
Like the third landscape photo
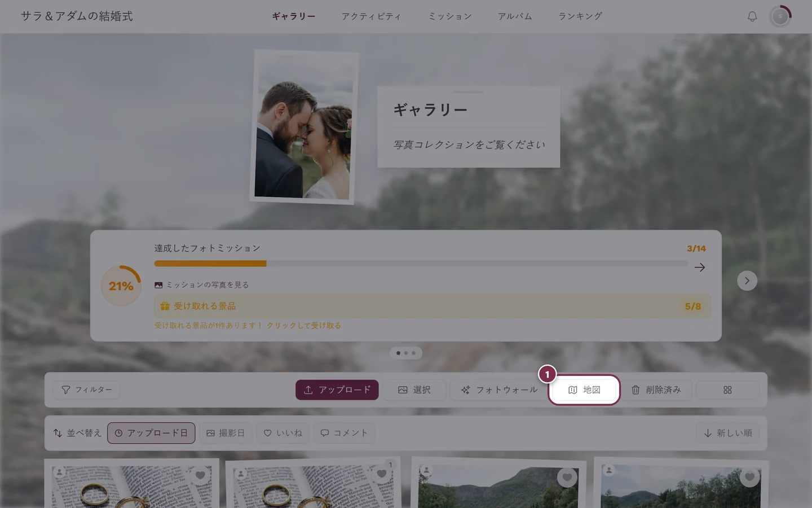(567, 478)
